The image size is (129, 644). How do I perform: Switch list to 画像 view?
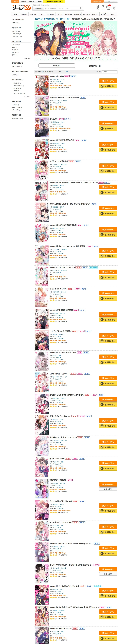67,71
